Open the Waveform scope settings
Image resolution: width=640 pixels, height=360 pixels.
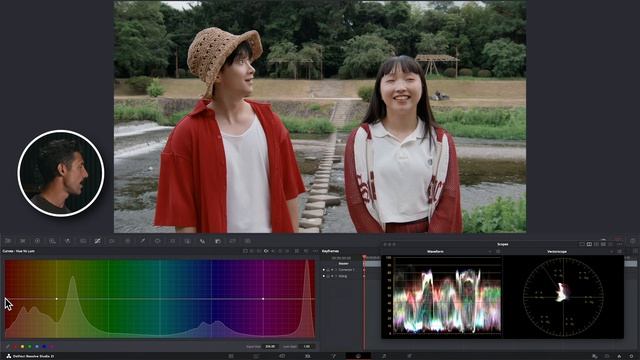pos(498,251)
